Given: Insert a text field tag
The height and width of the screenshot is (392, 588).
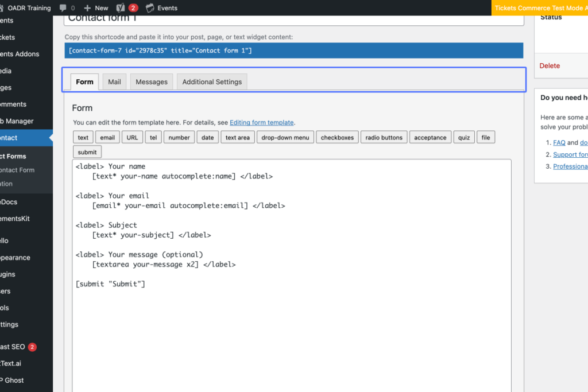Looking at the screenshot, I should 83,138.
